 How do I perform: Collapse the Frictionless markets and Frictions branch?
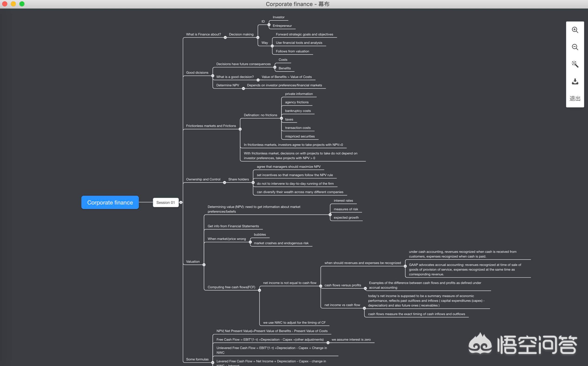pos(240,129)
